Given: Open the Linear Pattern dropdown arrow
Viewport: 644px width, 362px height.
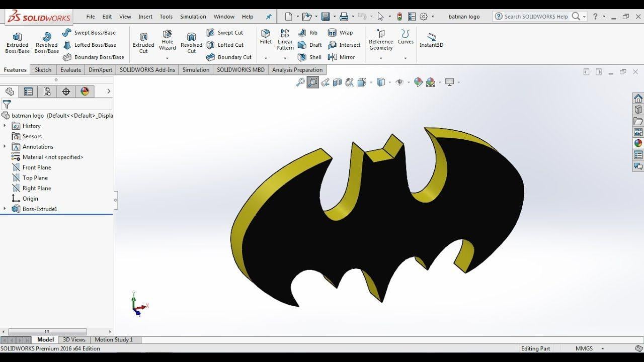Looking at the screenshot, I should tap(285, 58).
